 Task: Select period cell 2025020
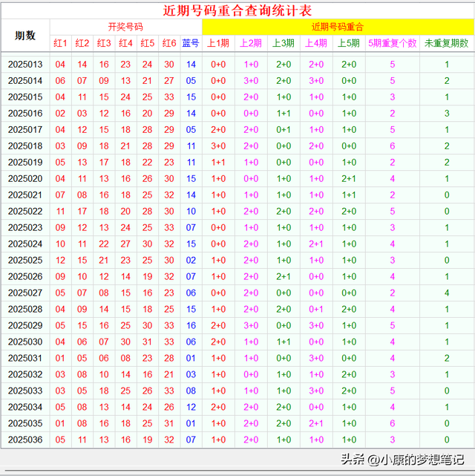pyautogui.click(x=25, y=179)
